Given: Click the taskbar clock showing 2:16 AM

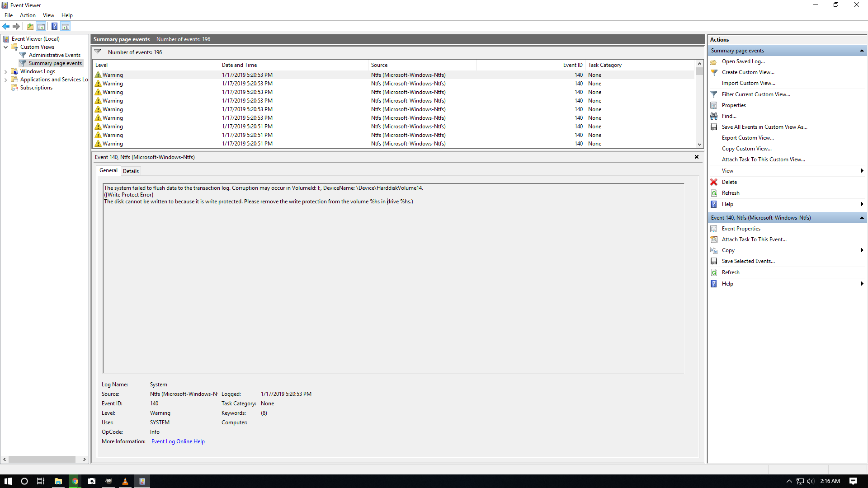Looking at the screenshot, I should (830, 481).
